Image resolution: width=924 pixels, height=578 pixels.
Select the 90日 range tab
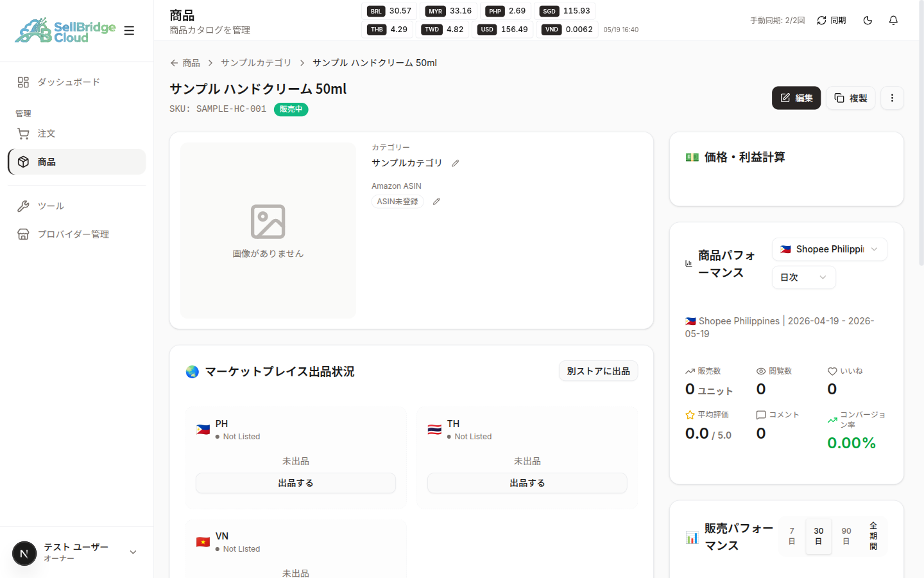(846, 536)
